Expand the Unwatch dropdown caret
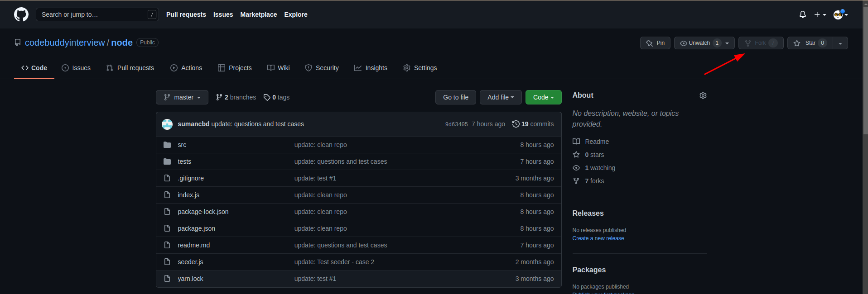The image size is (868, 294). (x=728, y=43)
